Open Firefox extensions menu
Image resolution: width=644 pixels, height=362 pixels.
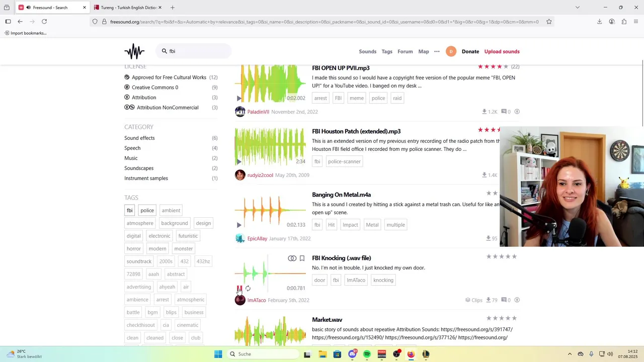coord(624,22)
